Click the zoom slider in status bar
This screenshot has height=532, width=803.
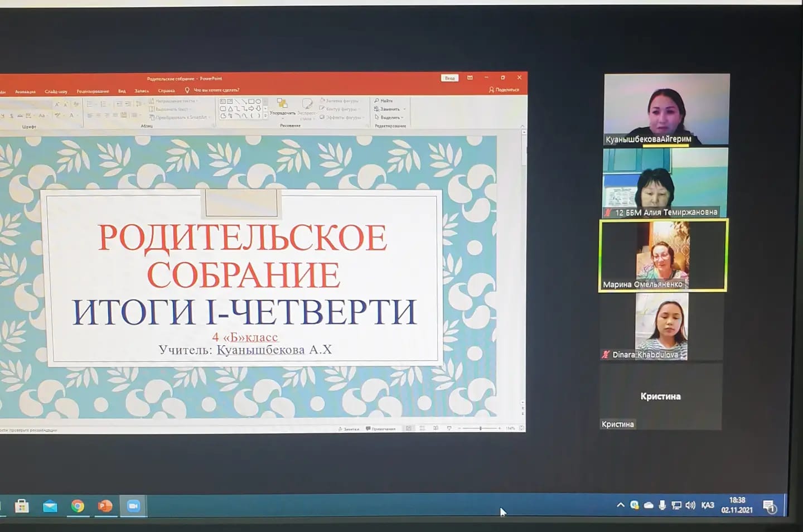pos(480,428)
